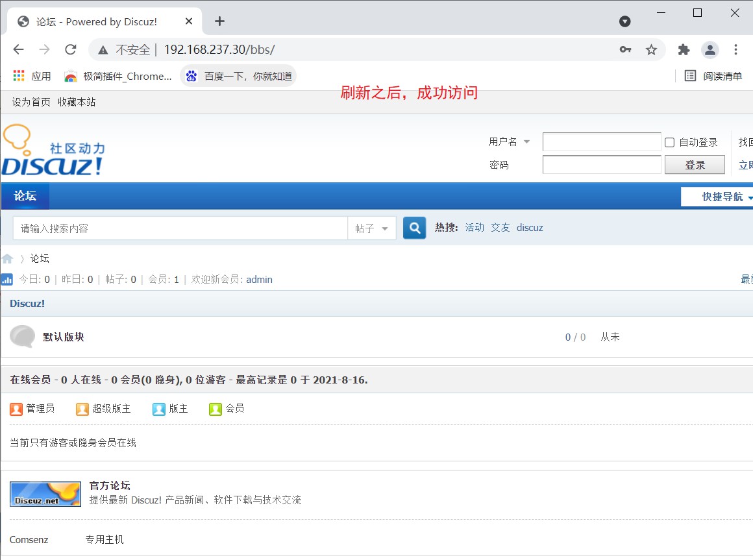
Task: Click the address bar URL 192.168.237.30/bbs/
Action: (219, 49)
